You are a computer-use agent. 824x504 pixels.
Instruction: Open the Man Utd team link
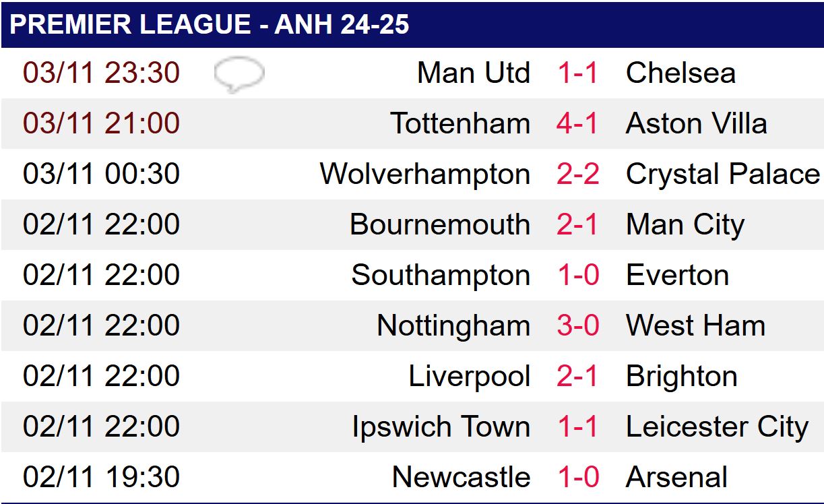tap(474, 73)
